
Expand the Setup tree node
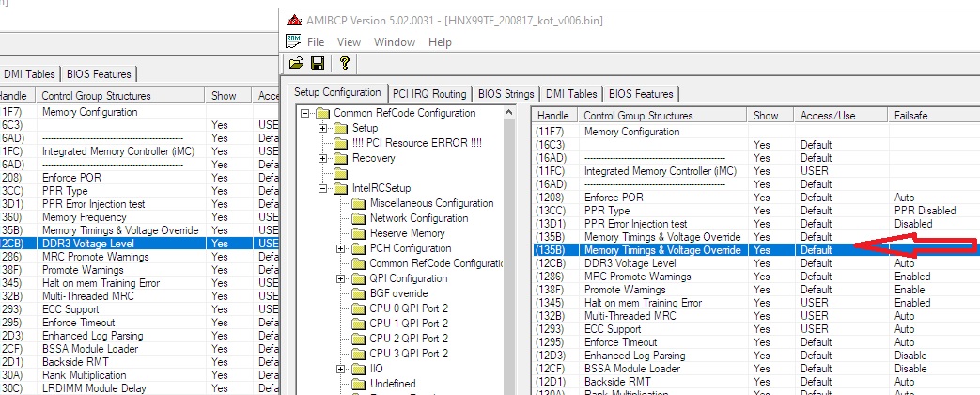click(323, 128)
